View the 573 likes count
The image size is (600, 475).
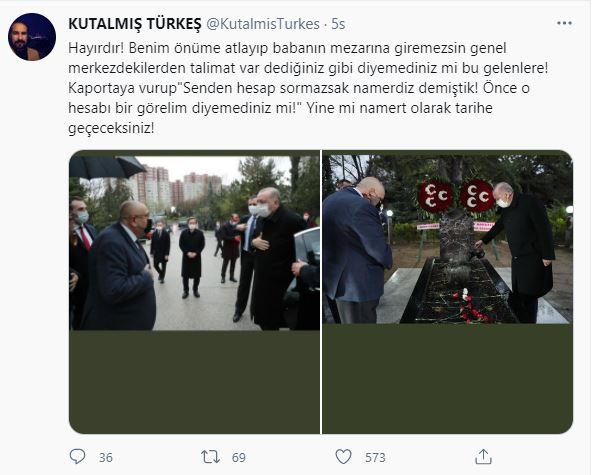tap(375, 458)
